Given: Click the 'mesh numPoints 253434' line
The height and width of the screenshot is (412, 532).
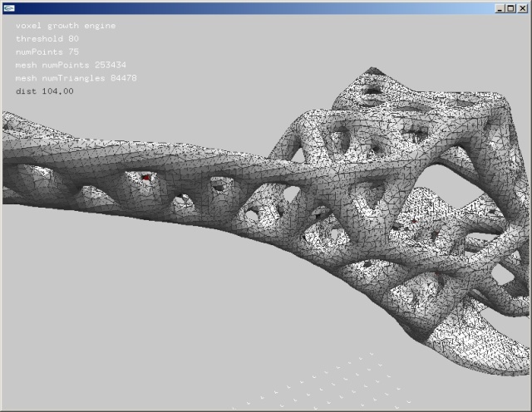Looking at the screenshot, I should click(x=71, y=65).
